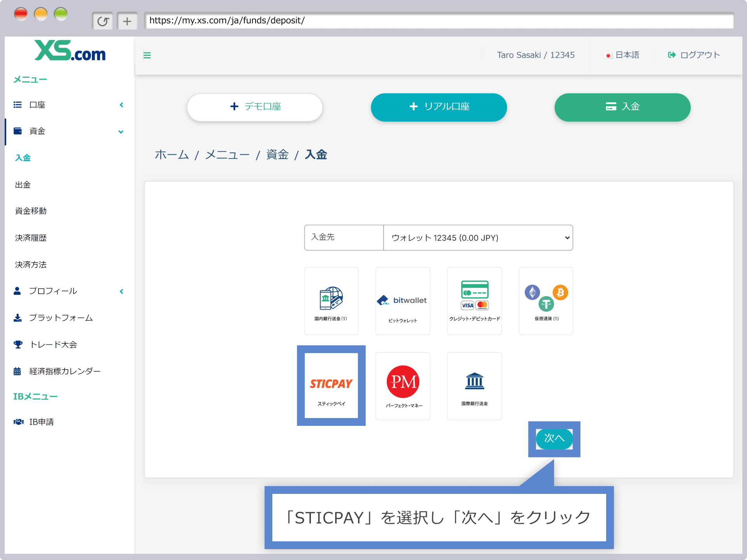This screenshot has height=560, width=747.
Task: Select bitwallet deposit method
Action: click(403, 301)
